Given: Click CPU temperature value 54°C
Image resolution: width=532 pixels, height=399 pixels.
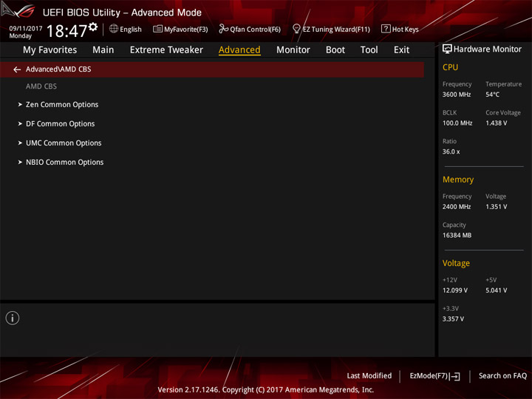Looking at the screenshot, I should click(x=492, y=95).
